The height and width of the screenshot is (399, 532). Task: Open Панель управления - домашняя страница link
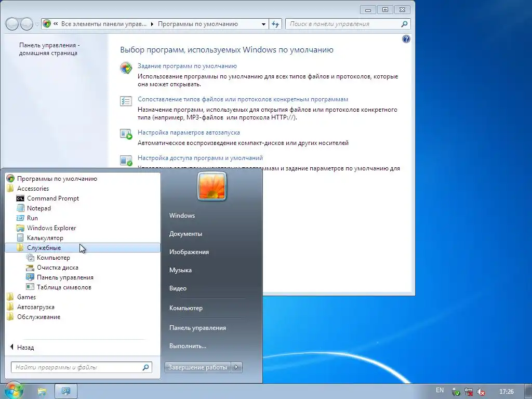tap(49, 49)
